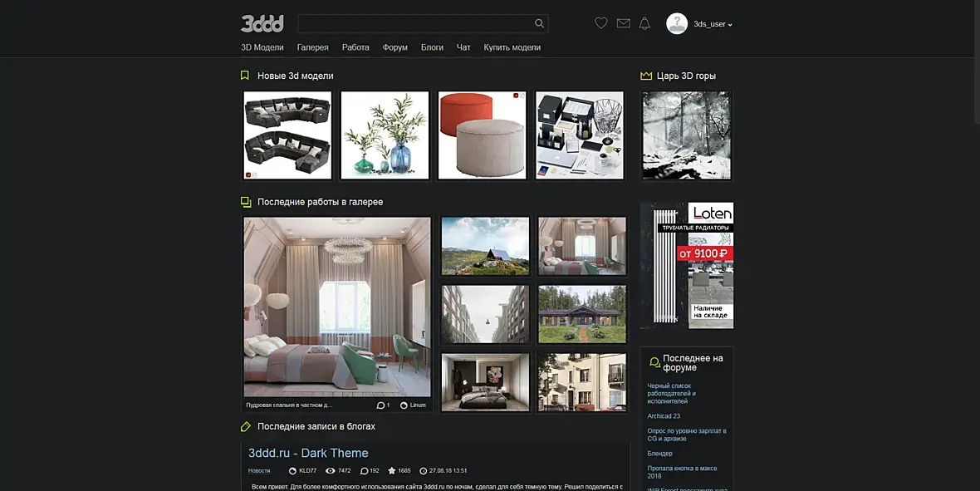Click the author icon next to Linum

(404, 405)
